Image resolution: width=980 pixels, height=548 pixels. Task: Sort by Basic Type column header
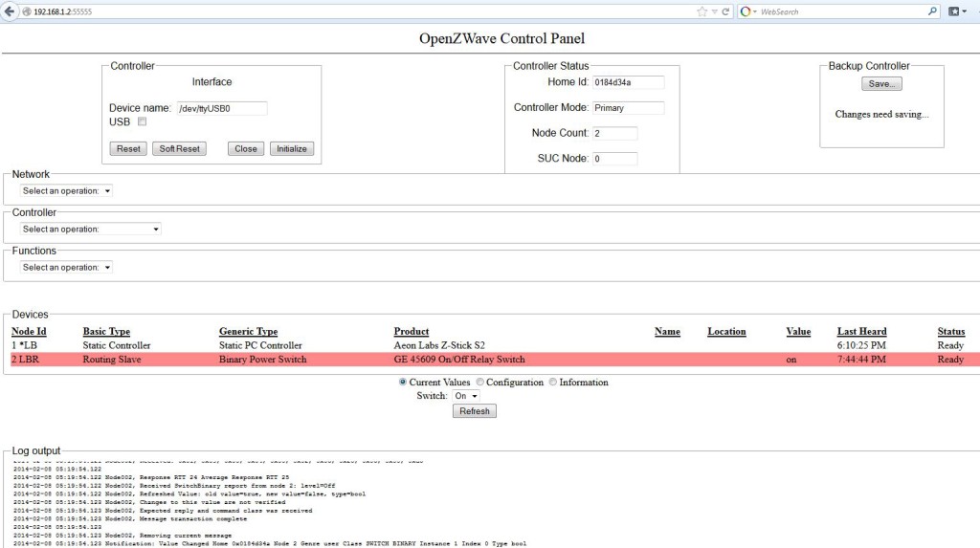click(106, 331)
